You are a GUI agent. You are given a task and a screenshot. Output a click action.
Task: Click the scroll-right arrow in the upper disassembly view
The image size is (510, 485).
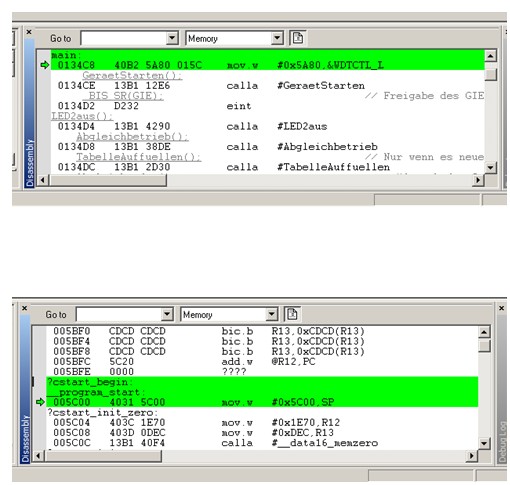click(x=478, y=180)
